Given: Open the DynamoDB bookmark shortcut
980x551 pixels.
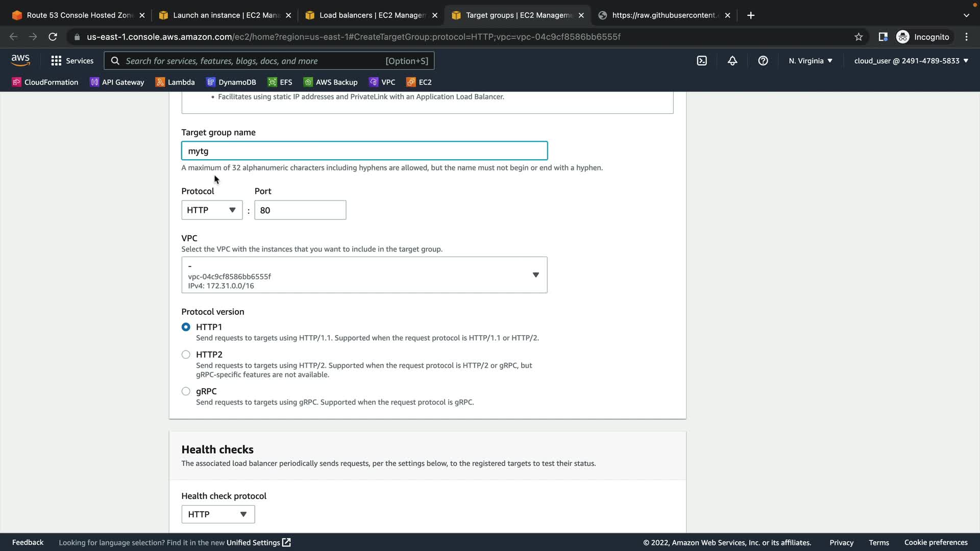Looking at the screenshot, I should [x=231, y=82].
